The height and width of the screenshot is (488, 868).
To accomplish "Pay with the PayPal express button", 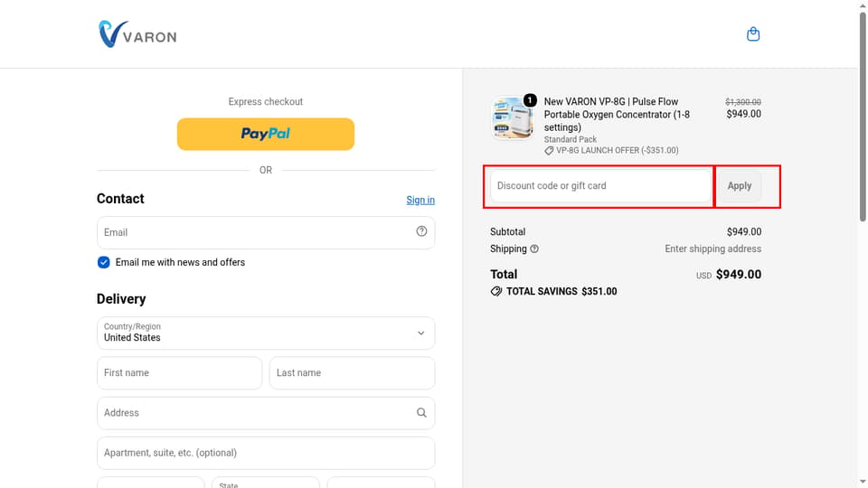I will tap(266, 134).
